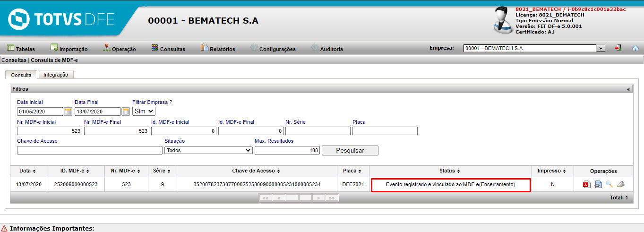Image resolution: width=644 pixels, height=232 pixels.
Task: Open the PDF icon for MDF-e 523
Action: [x=586, y=184]
